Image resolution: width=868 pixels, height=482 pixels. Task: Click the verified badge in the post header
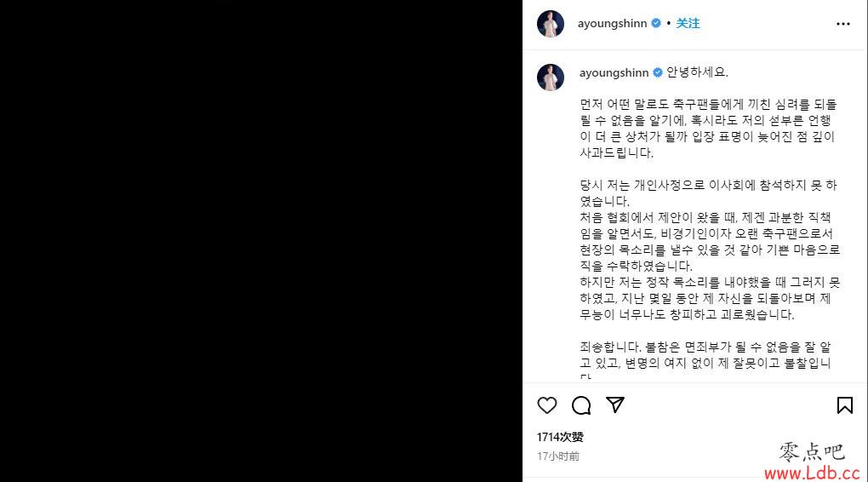(656, 23)
